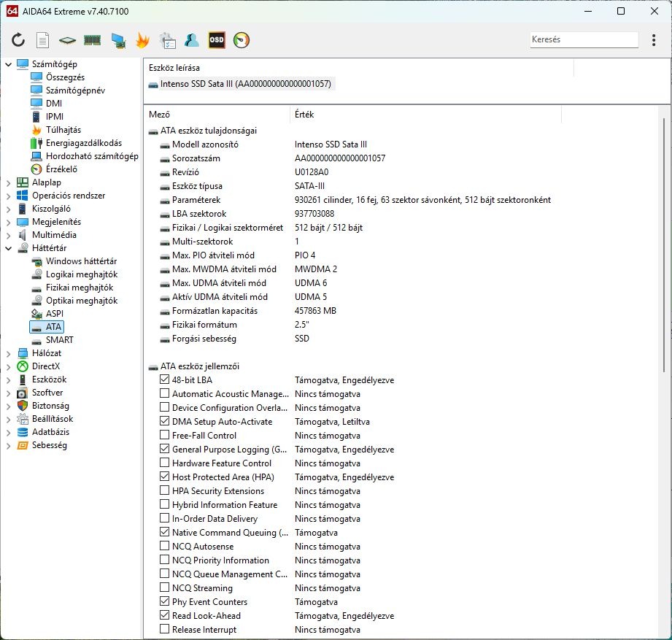The height and width of the screenshot is (640, 672).
Task: Open the Report page icon
Action: tap(42, 40)
